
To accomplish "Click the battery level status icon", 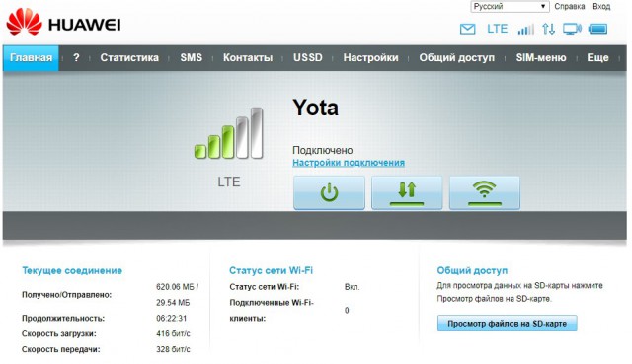I will [x=597, y=29].
